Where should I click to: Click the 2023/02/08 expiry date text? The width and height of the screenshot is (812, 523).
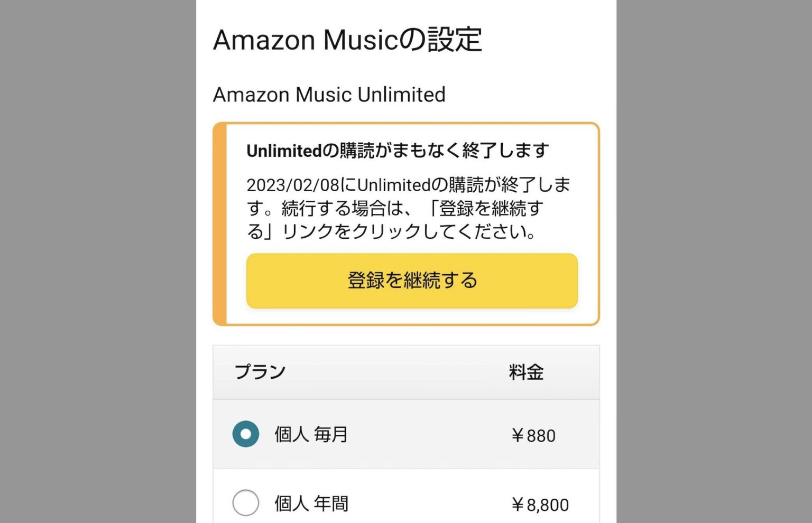point(293,185)
